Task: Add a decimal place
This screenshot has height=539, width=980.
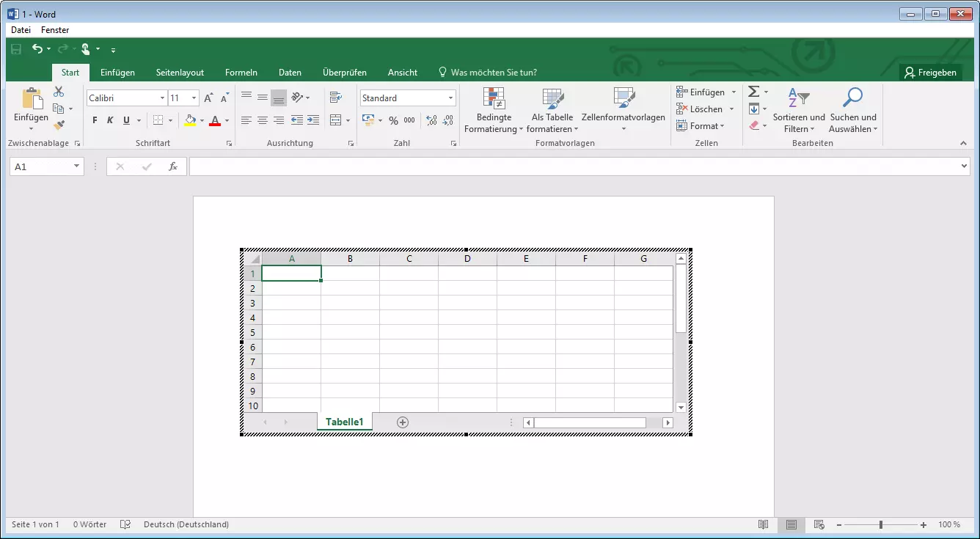Action: (x=431, y=120)
